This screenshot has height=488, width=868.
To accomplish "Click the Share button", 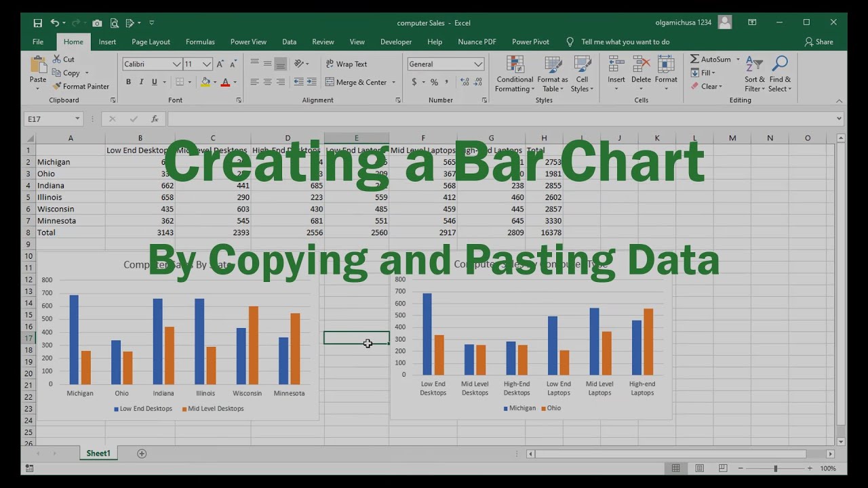I will point(819,41).
